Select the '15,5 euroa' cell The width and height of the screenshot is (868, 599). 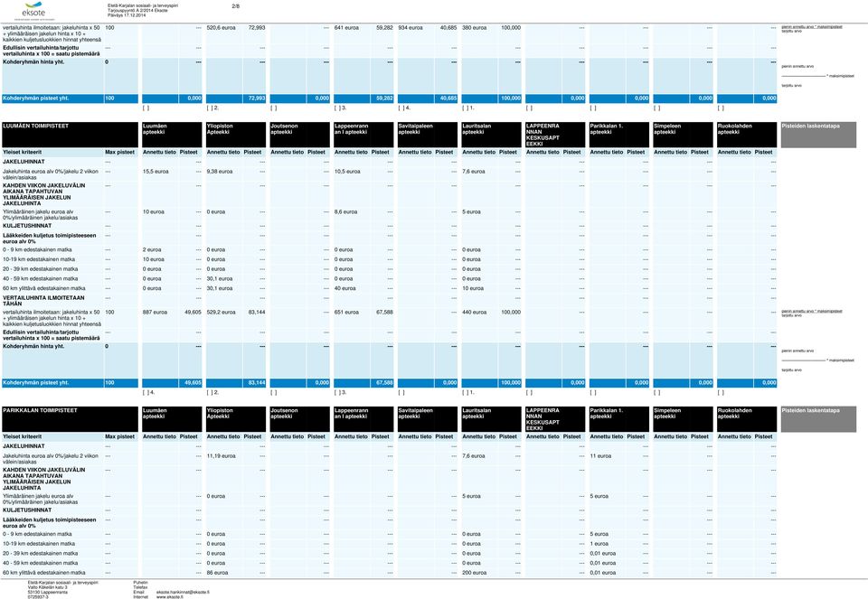click(x=156, y=172)
